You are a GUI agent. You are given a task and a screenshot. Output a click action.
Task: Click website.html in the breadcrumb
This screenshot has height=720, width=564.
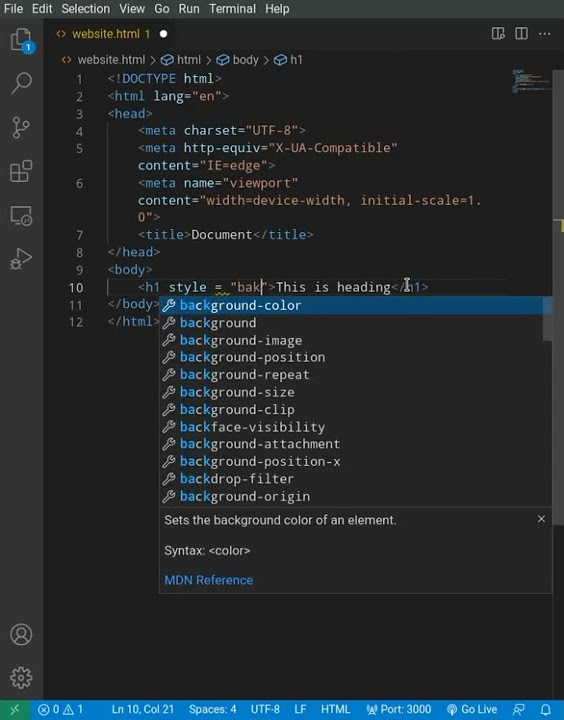coord(111,60)
